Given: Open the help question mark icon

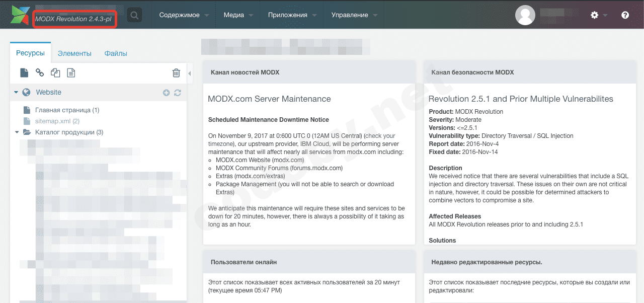Looking at the screenshot, I should pyautogui.click(x=625, y=15).
